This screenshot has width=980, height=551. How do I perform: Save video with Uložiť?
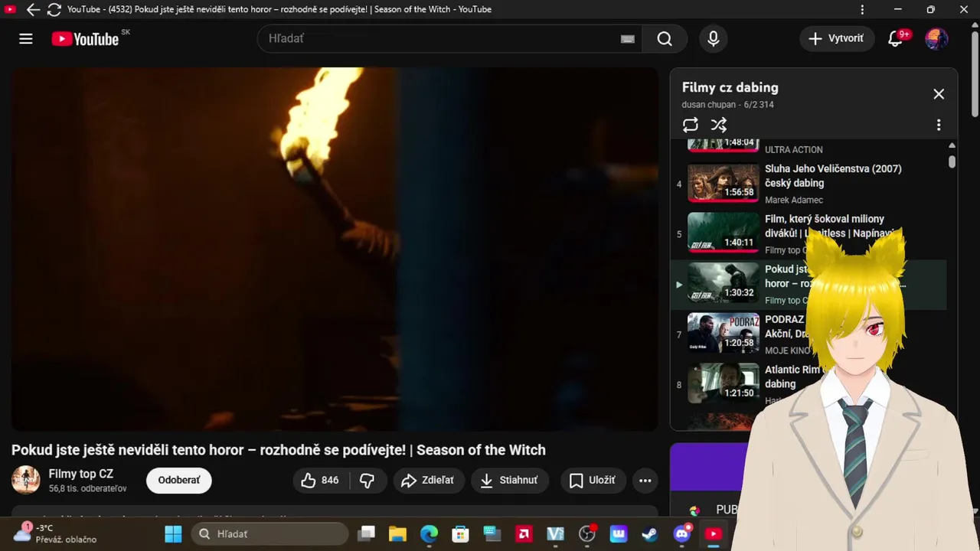coord(593,481)
